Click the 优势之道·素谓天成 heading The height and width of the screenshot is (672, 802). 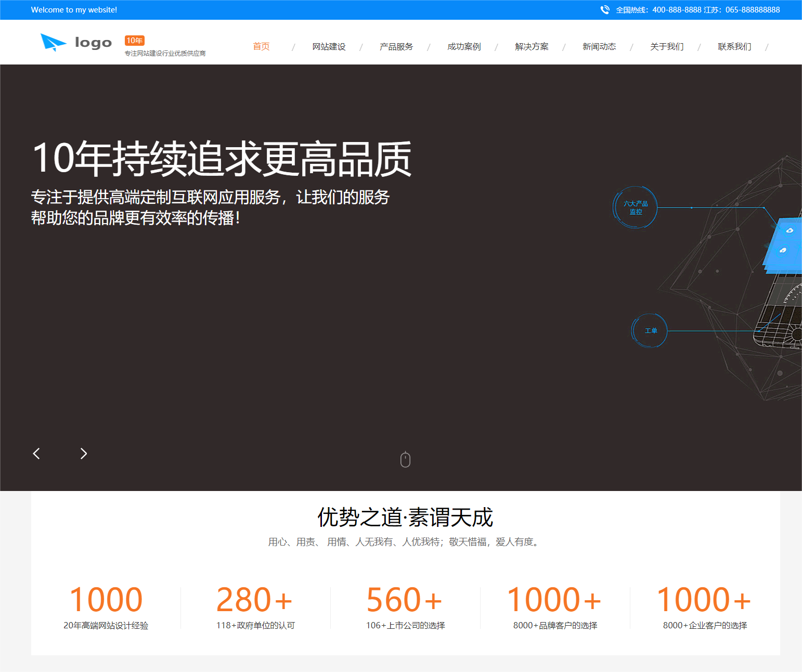pos(405,518)
